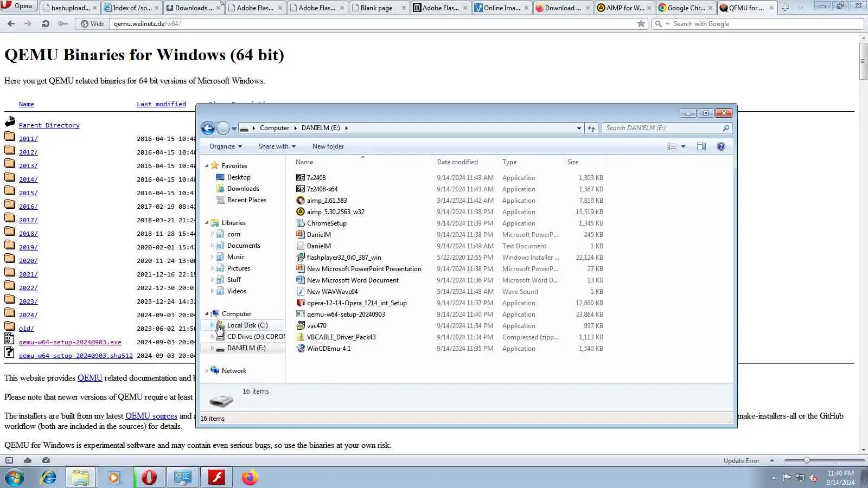Switch to the AIMP for W... tab
Viewport: 868px width, 488px height.
coord(624,8)
